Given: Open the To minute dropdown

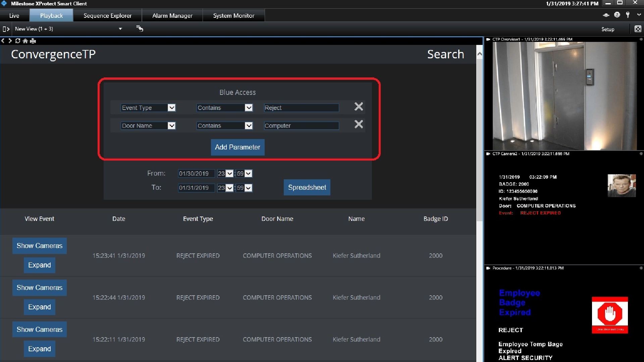Looking at the screenshot, I should pos(248,188).
